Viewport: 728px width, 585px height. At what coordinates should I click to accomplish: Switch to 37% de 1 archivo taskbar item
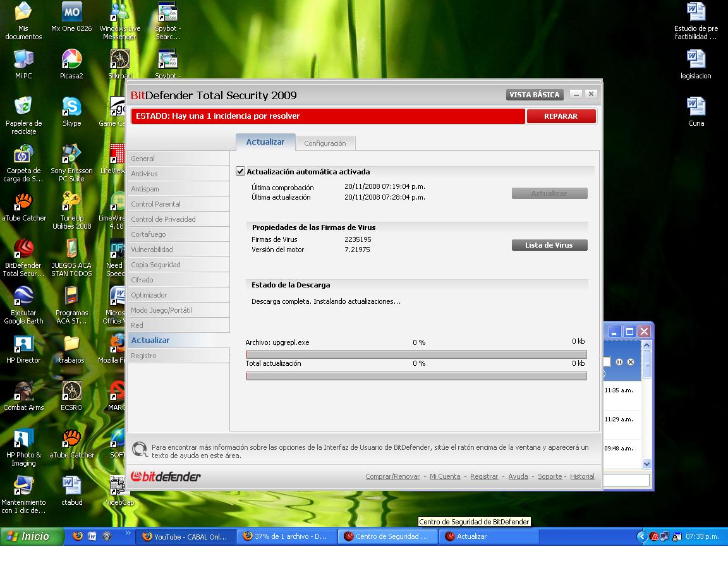(x=286, y=536)
